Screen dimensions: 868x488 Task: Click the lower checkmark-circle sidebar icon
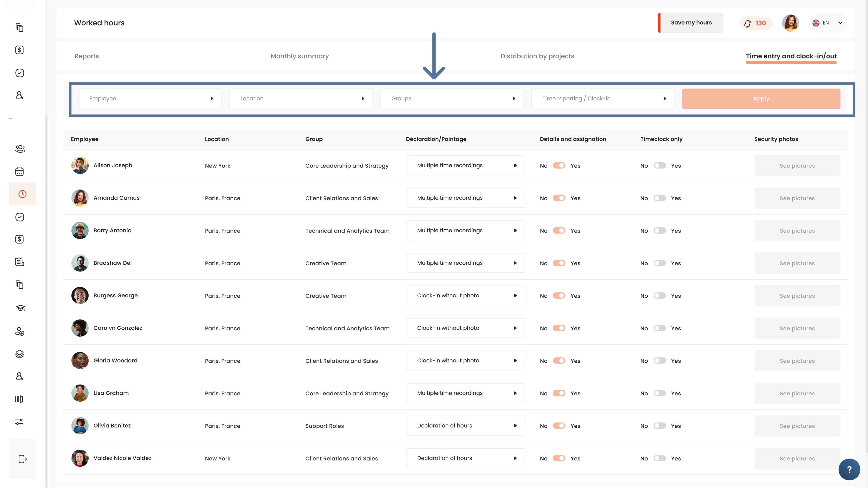tap(20, 217)
